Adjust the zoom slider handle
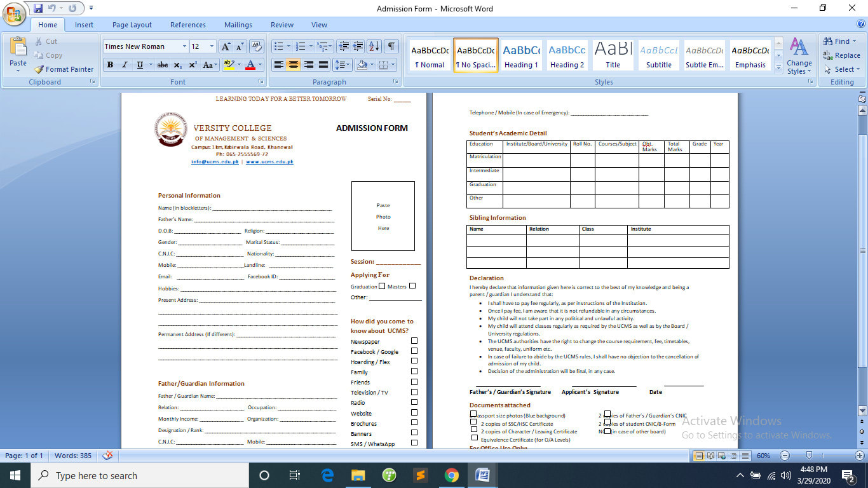868x488 pixels. pyautogui.click(x=809, y=455)
